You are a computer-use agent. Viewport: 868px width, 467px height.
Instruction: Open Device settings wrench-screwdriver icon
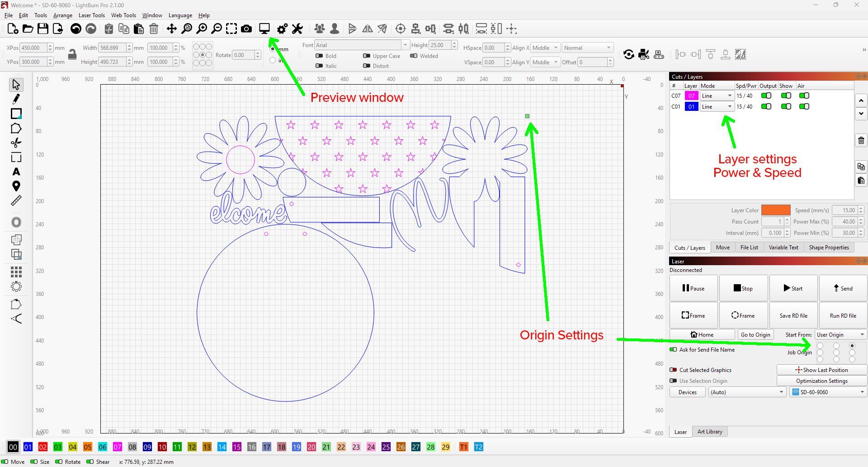(297, 29)
